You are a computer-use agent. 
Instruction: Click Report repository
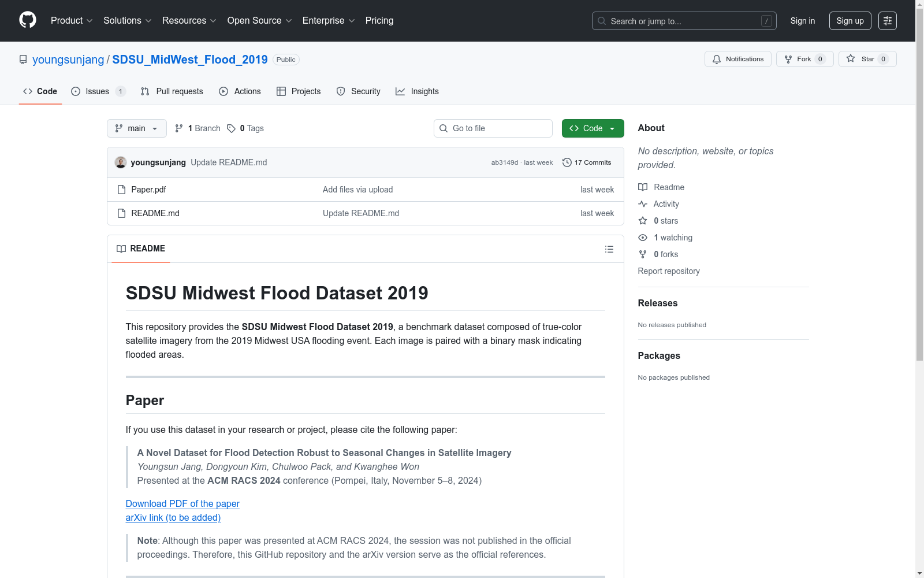[669, 271]
